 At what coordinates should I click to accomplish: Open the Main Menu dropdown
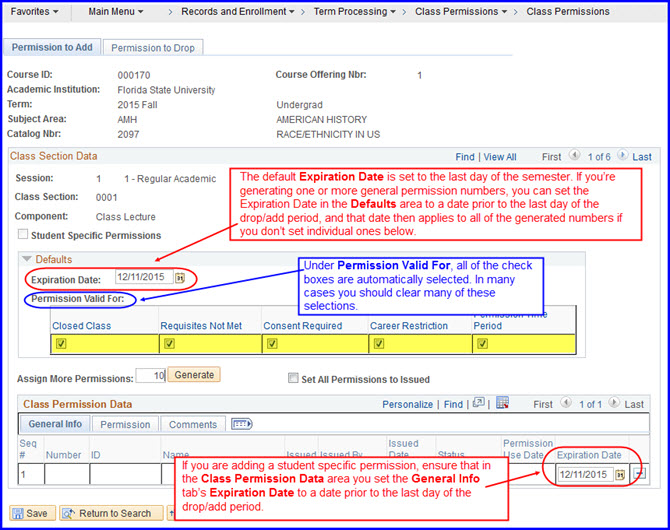coord(116,12)
